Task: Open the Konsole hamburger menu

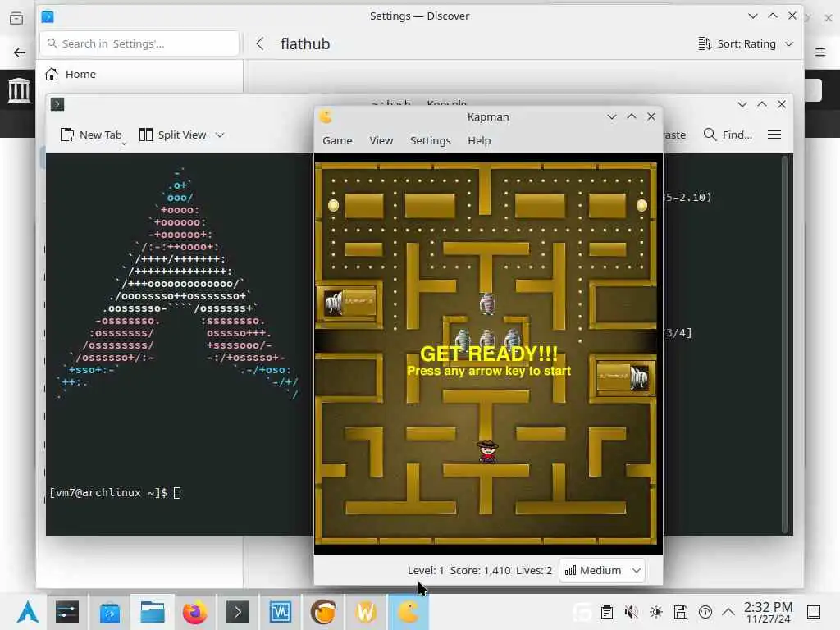Action: point(774,135)
